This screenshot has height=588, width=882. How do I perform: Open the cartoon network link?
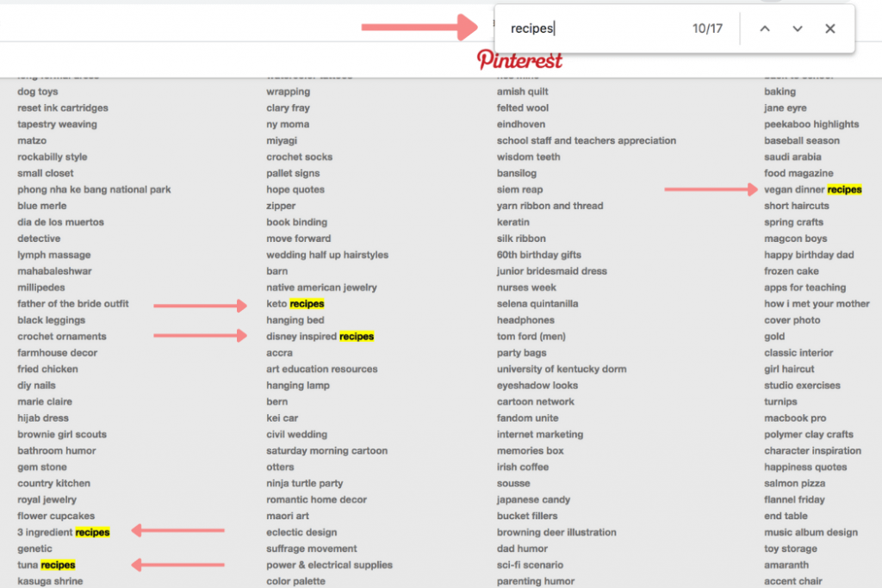click(x=536, y=401)
